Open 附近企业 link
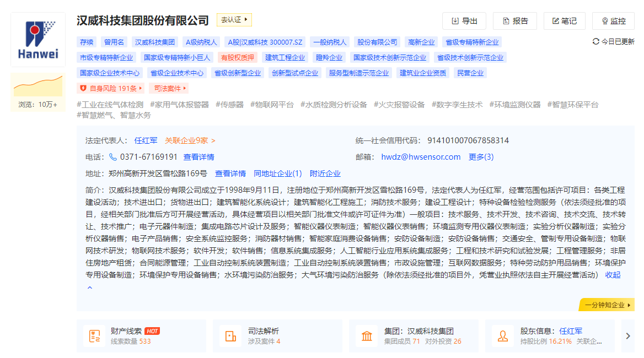The height and width of the screenshot is (358, 644). [x=325, y=174]
